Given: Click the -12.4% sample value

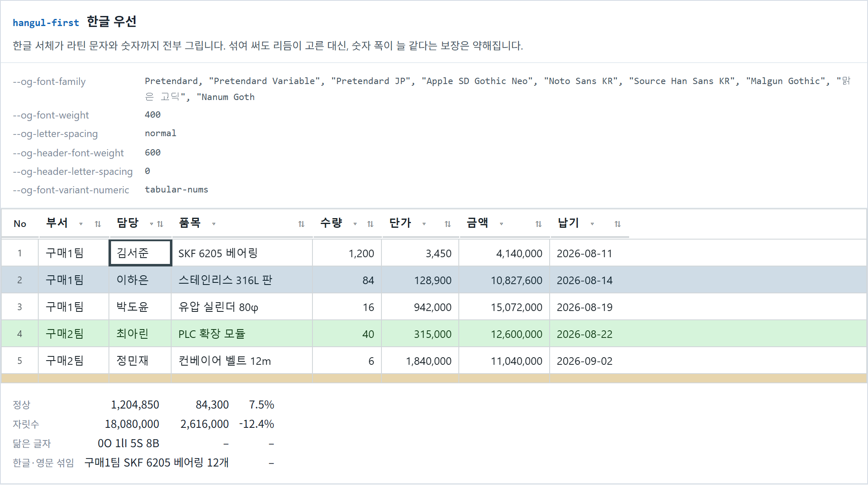Looking at the screenshot, I should tap(257, 424).
